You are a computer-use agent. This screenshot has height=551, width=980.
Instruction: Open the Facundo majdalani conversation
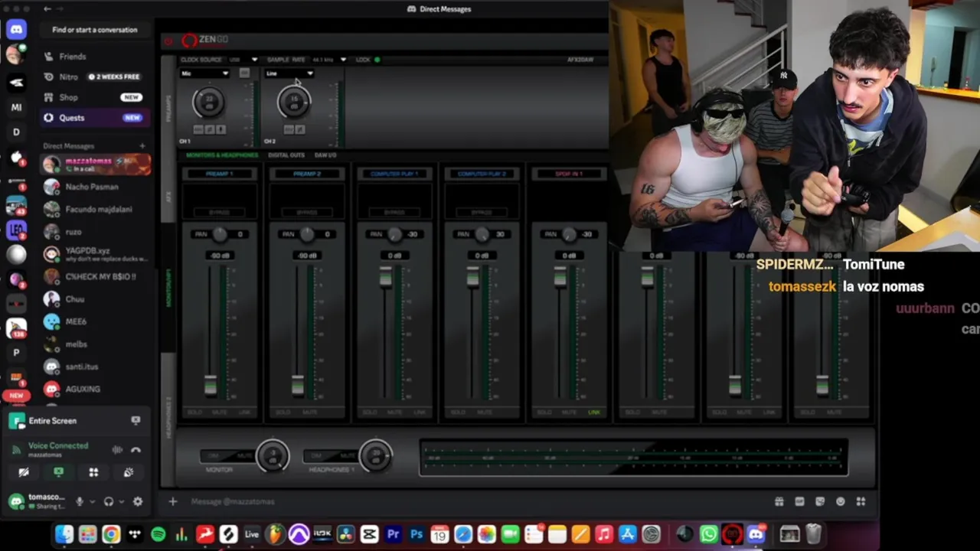(x=95, y=209)
